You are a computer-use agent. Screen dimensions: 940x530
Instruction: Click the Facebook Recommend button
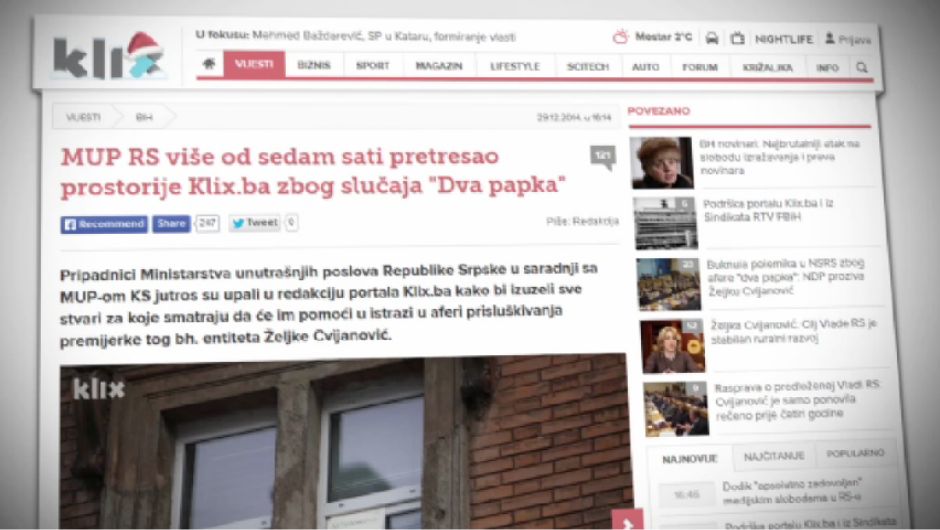click(104, 224)
